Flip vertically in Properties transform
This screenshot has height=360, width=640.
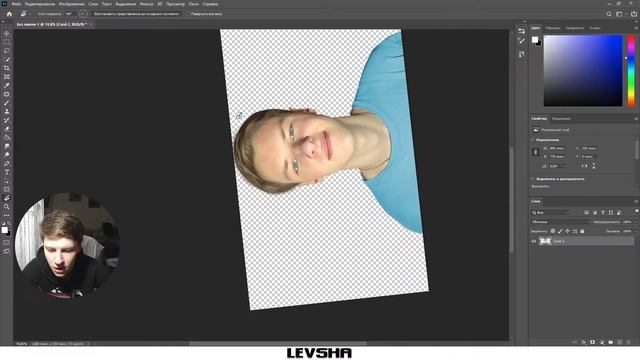coord(593,166)
